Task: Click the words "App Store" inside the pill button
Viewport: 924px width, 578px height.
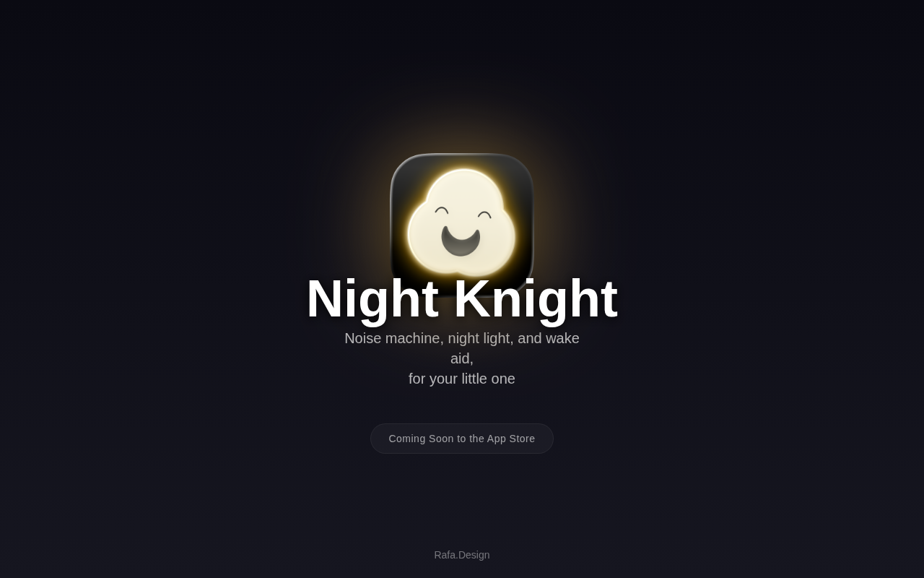Action: coord(511,439)
